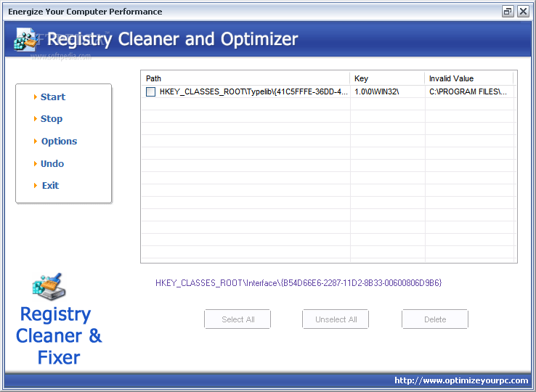Image resolution: width=536 pixels, height=392 pixels.
Task: Select the C:\PROGRAM FILES\... invalid value cell
Action: (x=468, y=91)
